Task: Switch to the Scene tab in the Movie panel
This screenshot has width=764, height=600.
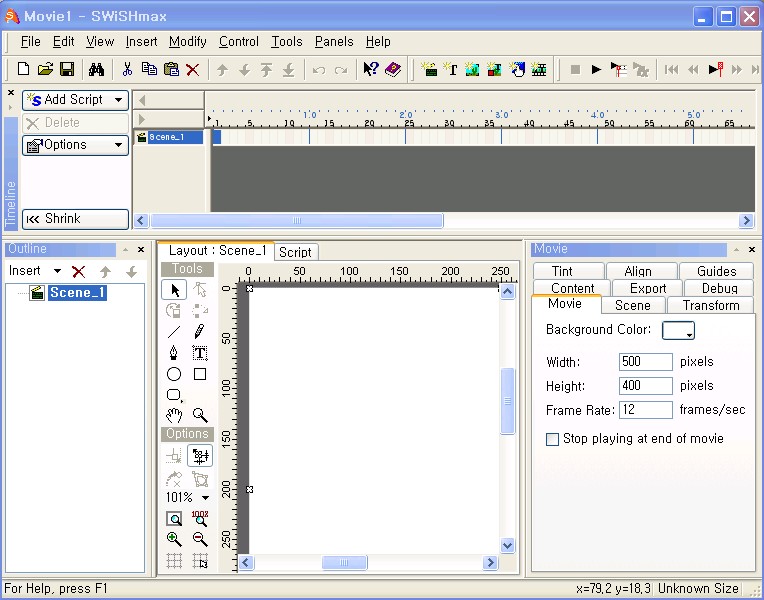Action: (x=633, y=305)
